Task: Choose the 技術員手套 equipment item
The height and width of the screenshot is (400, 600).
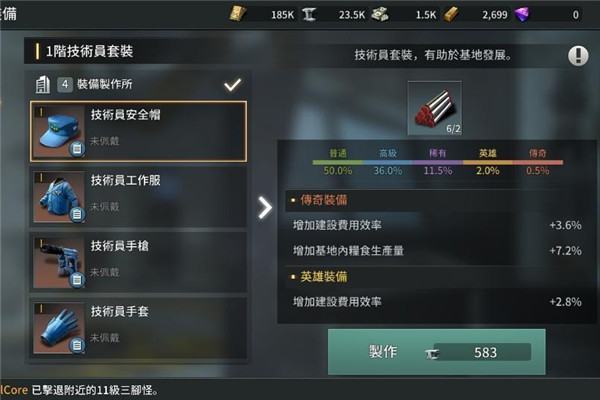Action: click(138, 328)
